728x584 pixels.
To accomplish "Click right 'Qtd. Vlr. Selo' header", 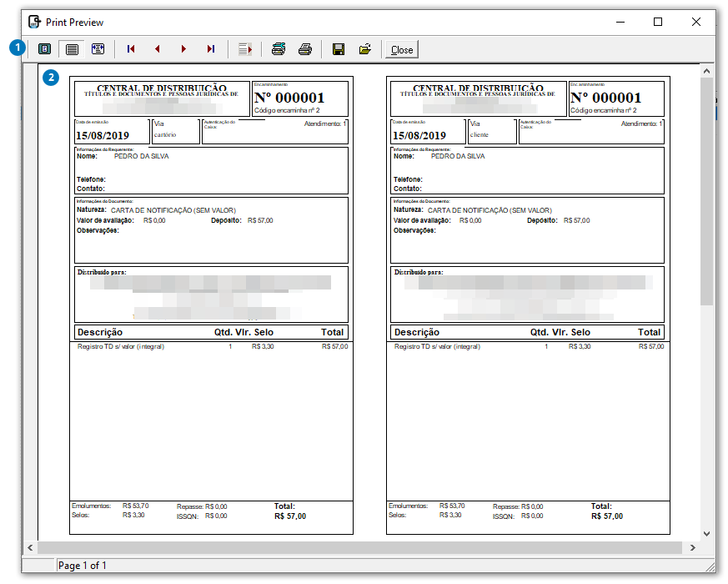I will click(560, 332).
